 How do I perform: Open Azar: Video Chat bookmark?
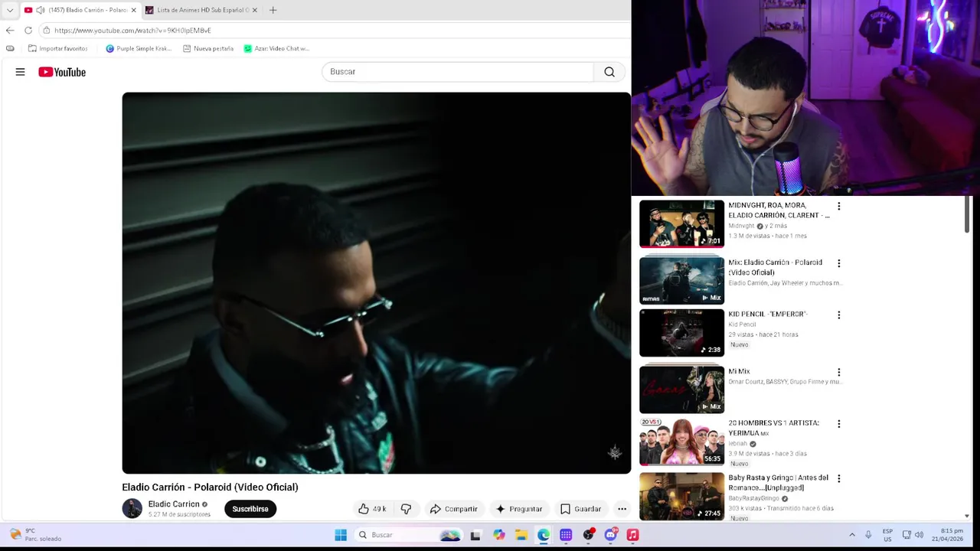(x=276, y=48)
